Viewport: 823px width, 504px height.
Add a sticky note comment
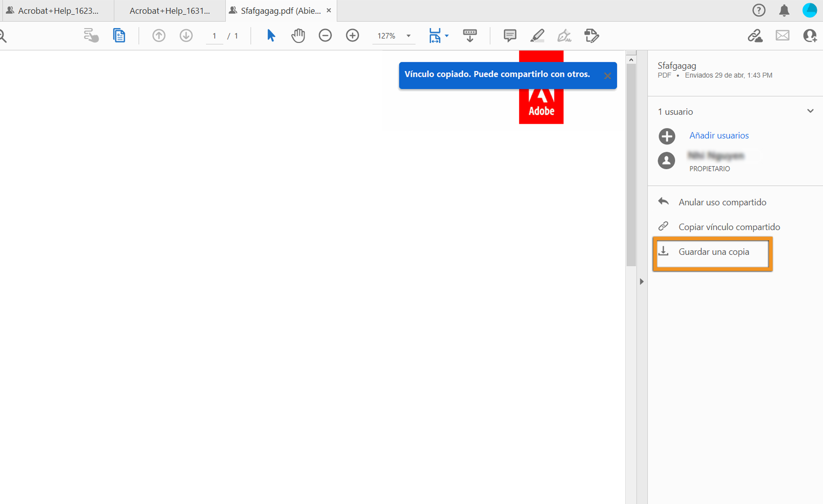click(509, 36)
